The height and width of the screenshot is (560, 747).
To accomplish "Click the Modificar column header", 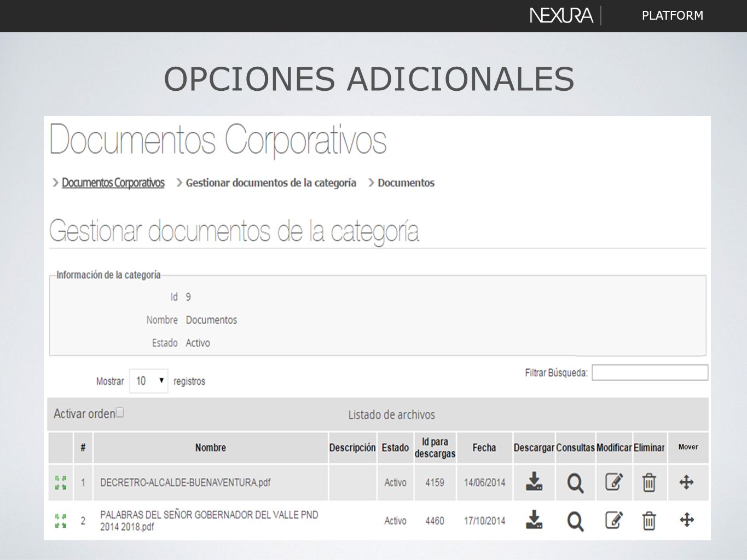I will point(614,447).
